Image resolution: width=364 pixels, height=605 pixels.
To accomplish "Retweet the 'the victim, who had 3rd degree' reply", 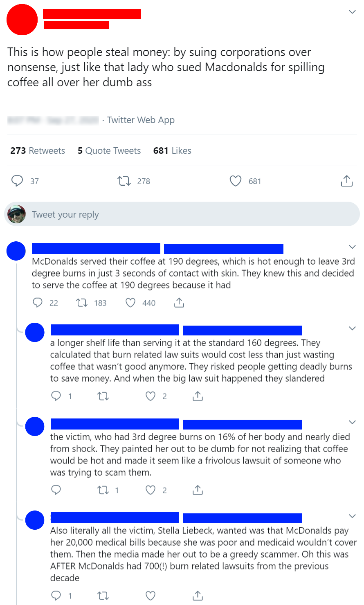I will click(103, 490).
